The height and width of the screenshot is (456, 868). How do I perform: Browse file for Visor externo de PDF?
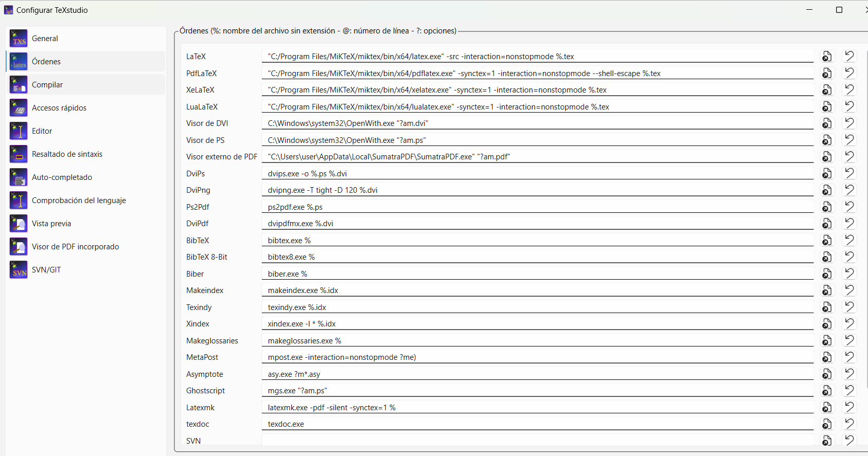pos(827,157)
